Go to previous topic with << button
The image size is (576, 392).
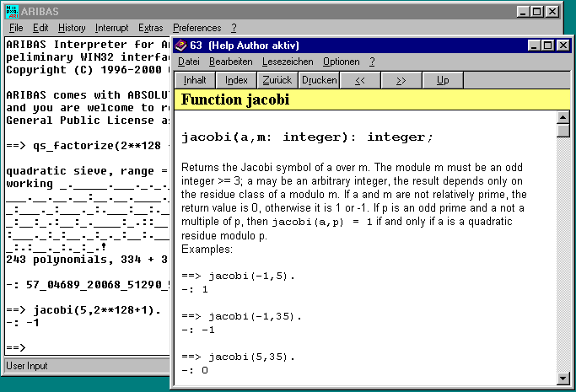click(x=360, y=80)
